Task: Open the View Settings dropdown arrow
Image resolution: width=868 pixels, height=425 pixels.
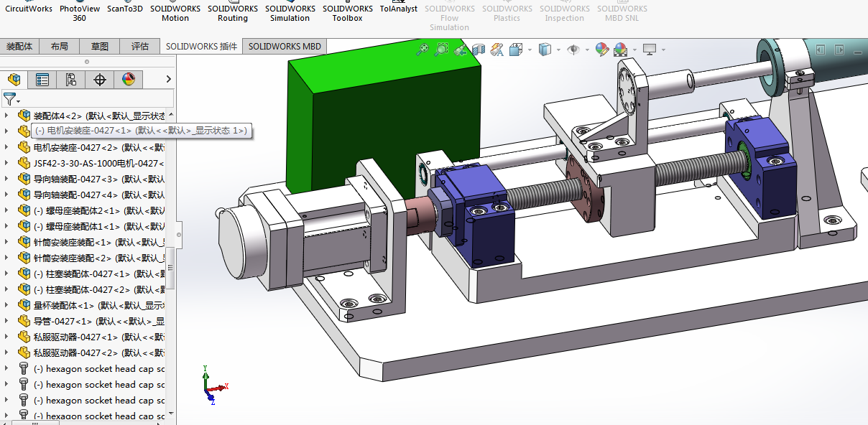Action: click(x=663, y=50)
